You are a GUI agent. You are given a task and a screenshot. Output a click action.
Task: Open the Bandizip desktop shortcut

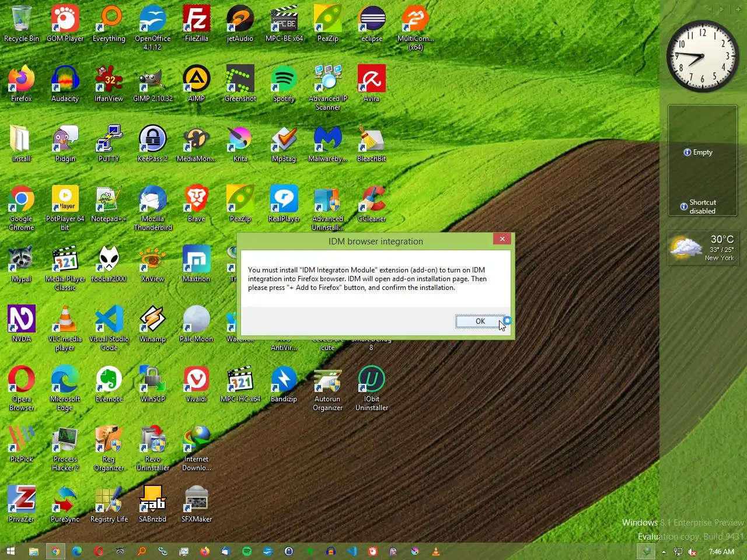coord(284,384)
